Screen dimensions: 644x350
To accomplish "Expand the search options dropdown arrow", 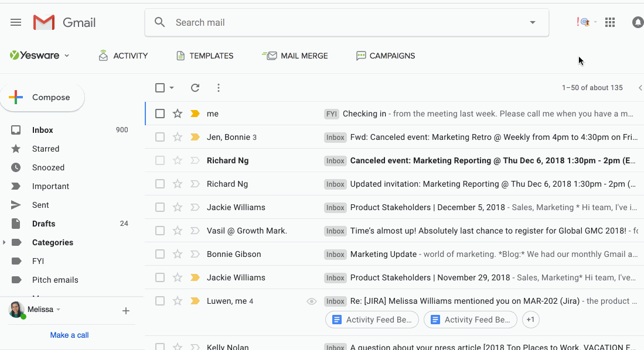I will pos(533,22).
